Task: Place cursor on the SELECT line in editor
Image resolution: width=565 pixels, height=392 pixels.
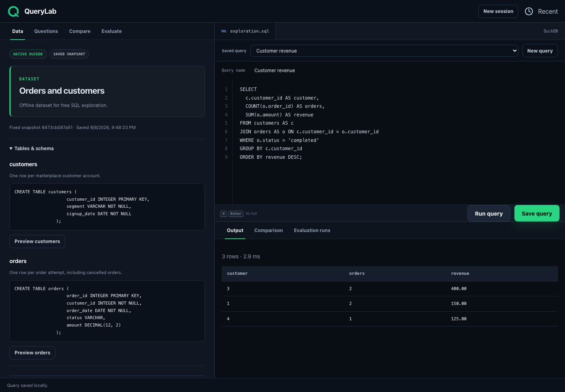Action: coord(248,89)
